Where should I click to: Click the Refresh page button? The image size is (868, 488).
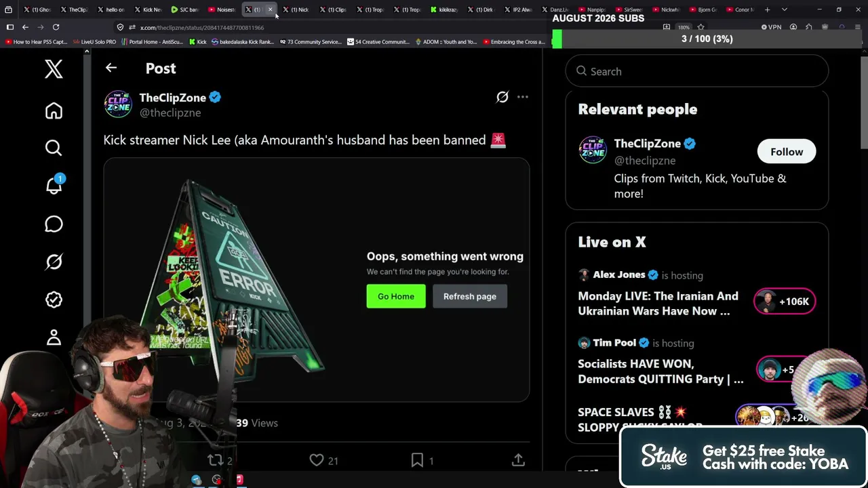(x=470, y=296)
